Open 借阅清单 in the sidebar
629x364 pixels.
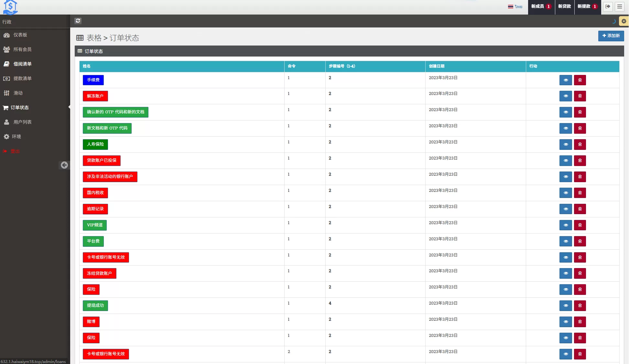(22, 64)
